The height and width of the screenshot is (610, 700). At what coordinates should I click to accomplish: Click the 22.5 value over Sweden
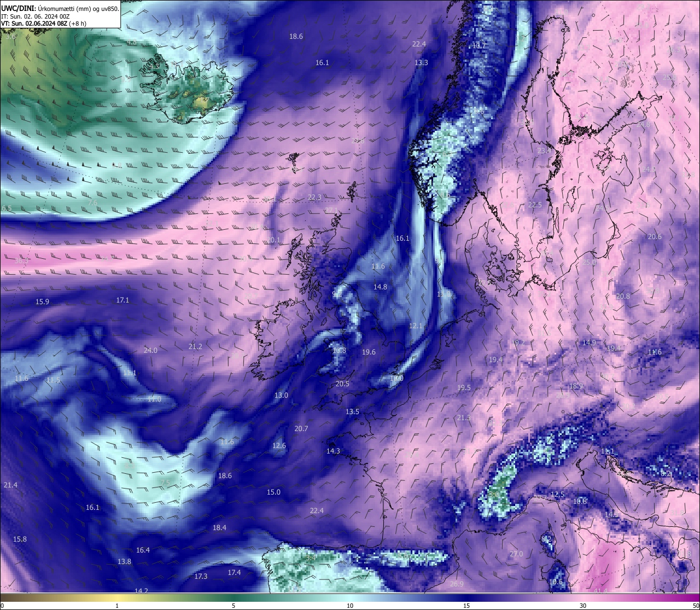tap(535, 205)
